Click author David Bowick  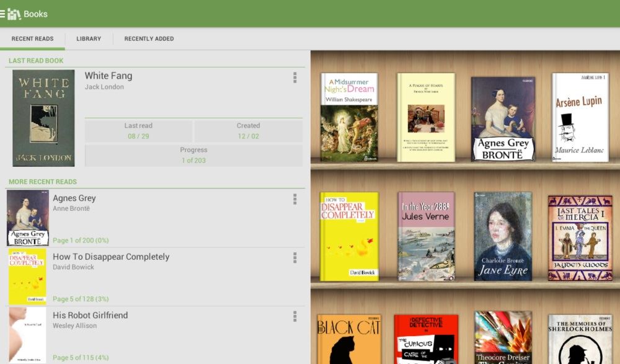pyautogui.click(x=74, y=267)
